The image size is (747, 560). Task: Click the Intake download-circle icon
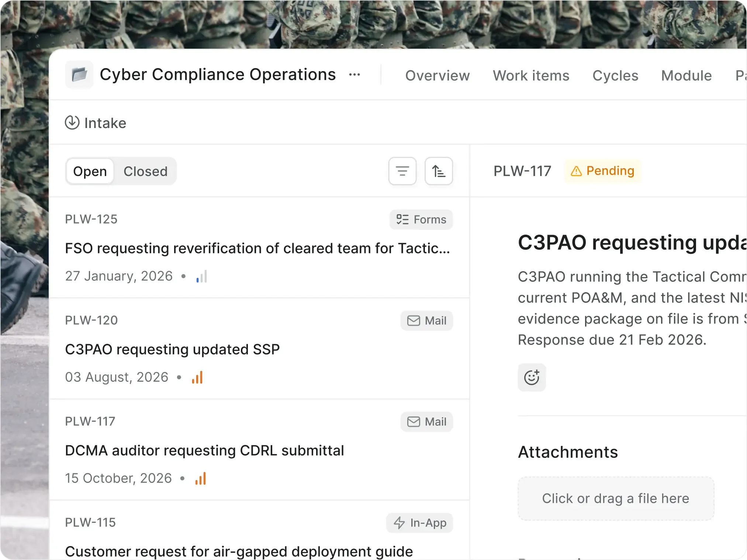[72, 122]
